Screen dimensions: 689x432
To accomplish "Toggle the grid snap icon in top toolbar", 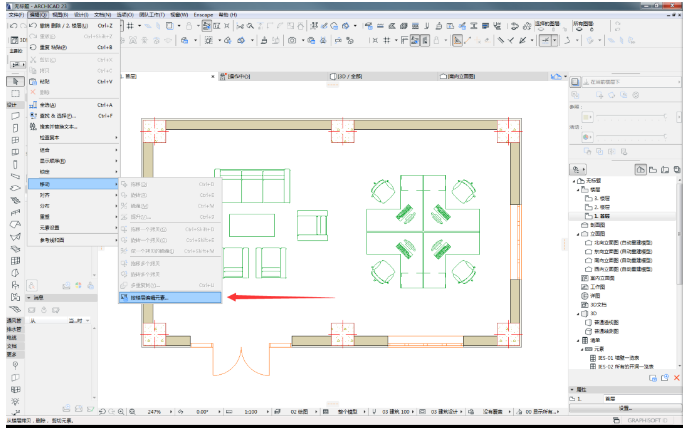I will pos(130,26).
